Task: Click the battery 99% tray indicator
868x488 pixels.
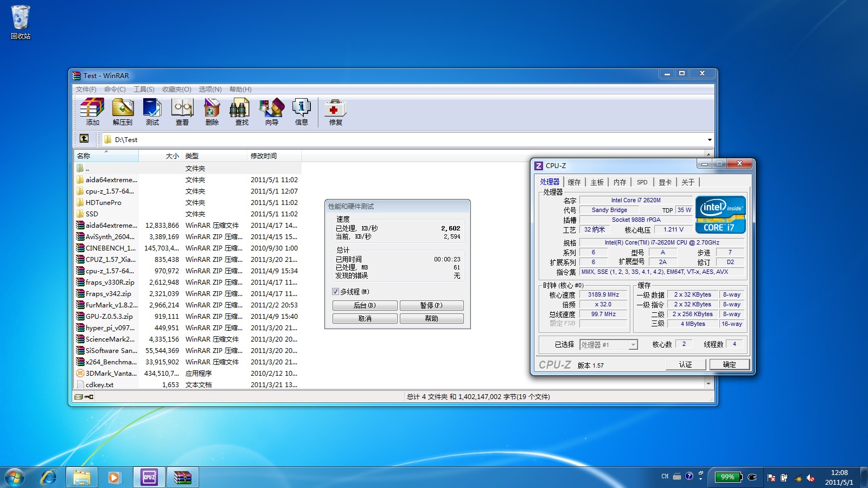Action: [x=729, y=477]
